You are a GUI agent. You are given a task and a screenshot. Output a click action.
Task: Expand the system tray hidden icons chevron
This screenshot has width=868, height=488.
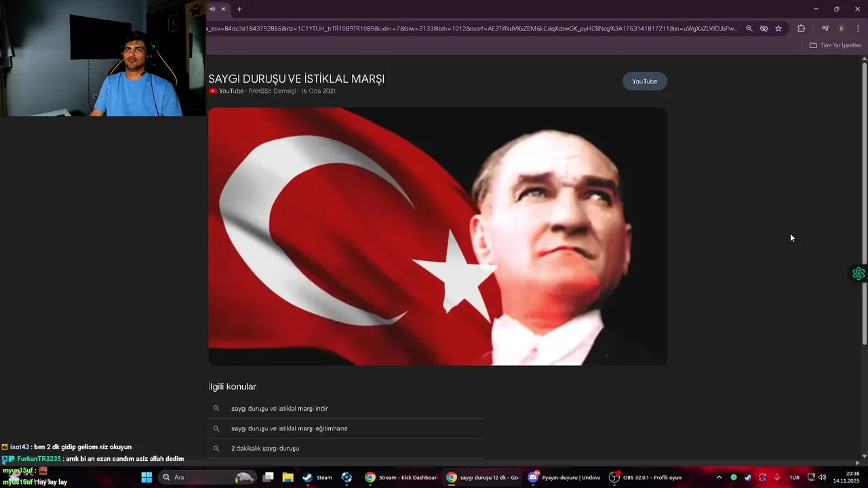click(x=719, y=477)
